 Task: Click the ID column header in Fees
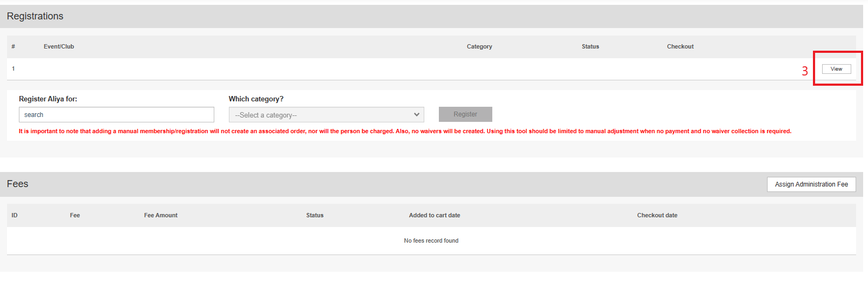pos(15,216)
